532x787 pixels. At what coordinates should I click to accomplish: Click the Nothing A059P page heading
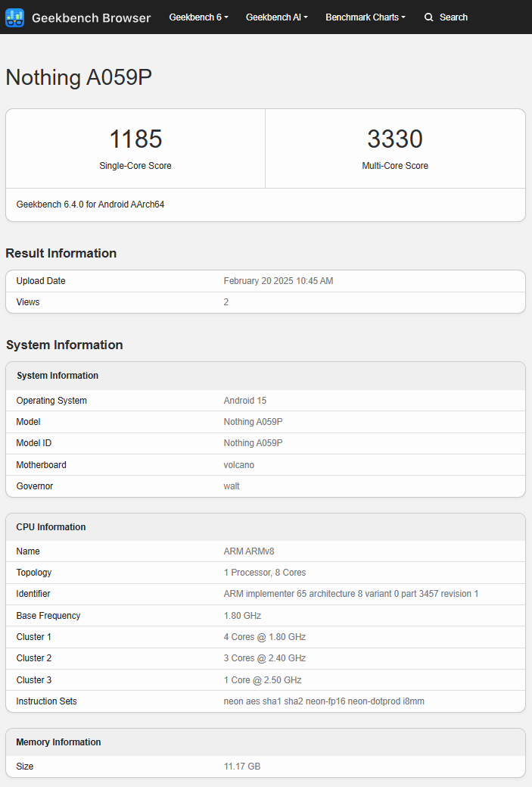pos(78,77)
